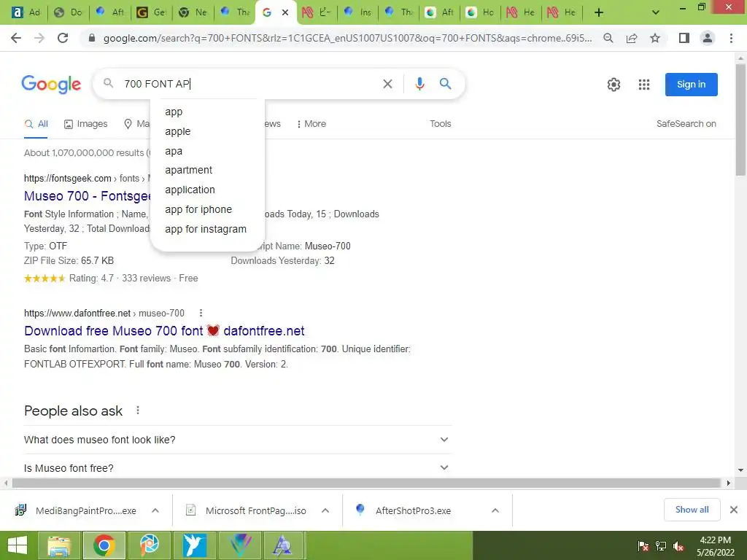Click the muted volume tray icon
This screenshot has width=747, height=560.
click(678, 545)
